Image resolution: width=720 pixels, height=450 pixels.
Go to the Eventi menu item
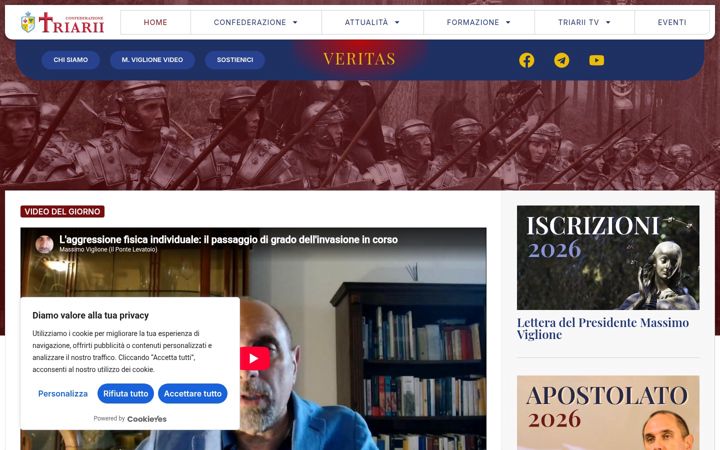pos(672,22)
